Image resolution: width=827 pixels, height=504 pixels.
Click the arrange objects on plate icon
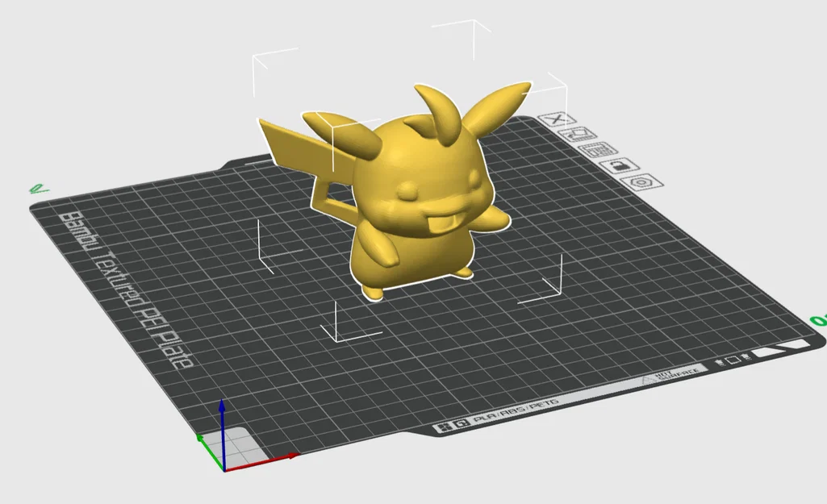coord(598,150)
